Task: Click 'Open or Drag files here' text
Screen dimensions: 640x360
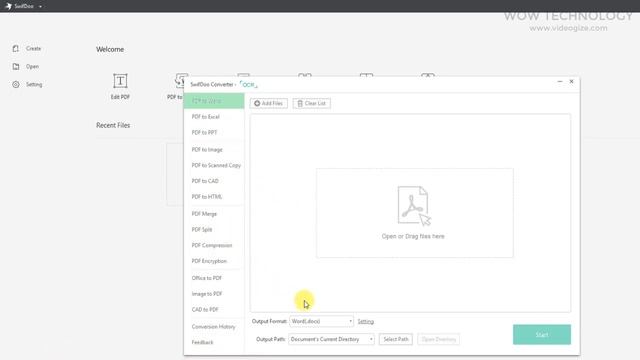Action: click(413, 236)
